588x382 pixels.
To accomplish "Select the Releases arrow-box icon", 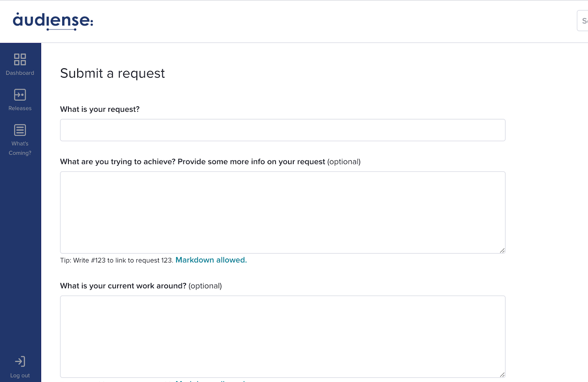I will 20,94.
